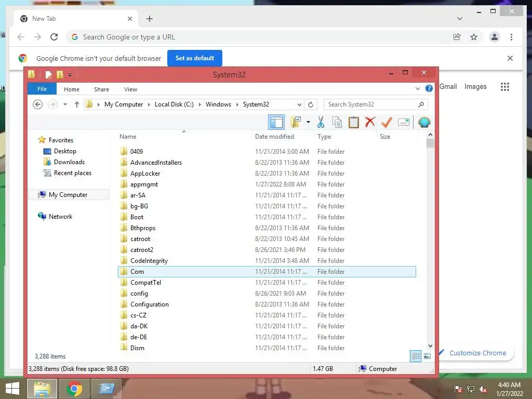
Task: Click the Copy documents icon
Action: point(337,122)
